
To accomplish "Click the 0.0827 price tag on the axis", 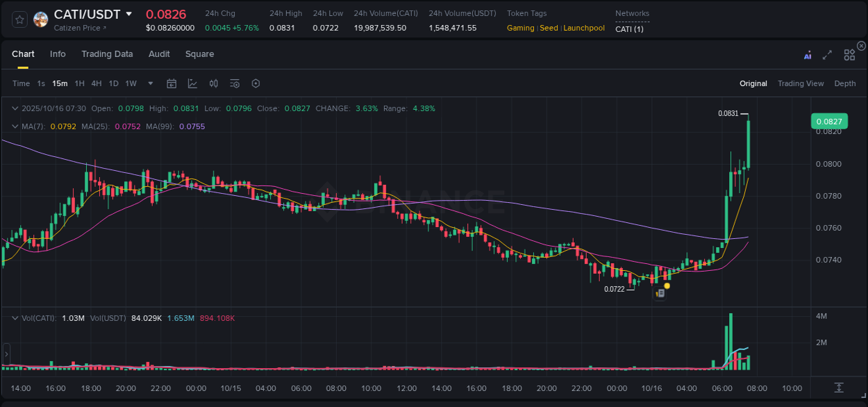I will (x=831, y=121).
